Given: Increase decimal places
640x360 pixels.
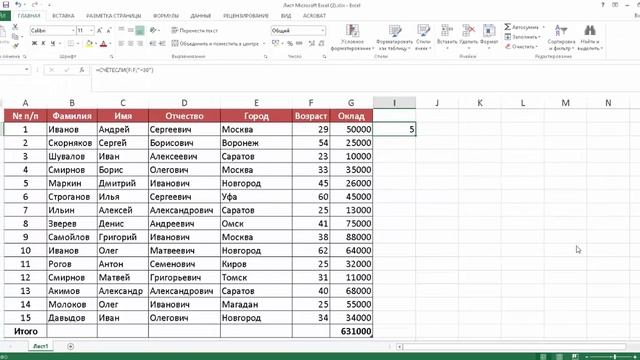Looking at the screenshot, I should (312, 43).
